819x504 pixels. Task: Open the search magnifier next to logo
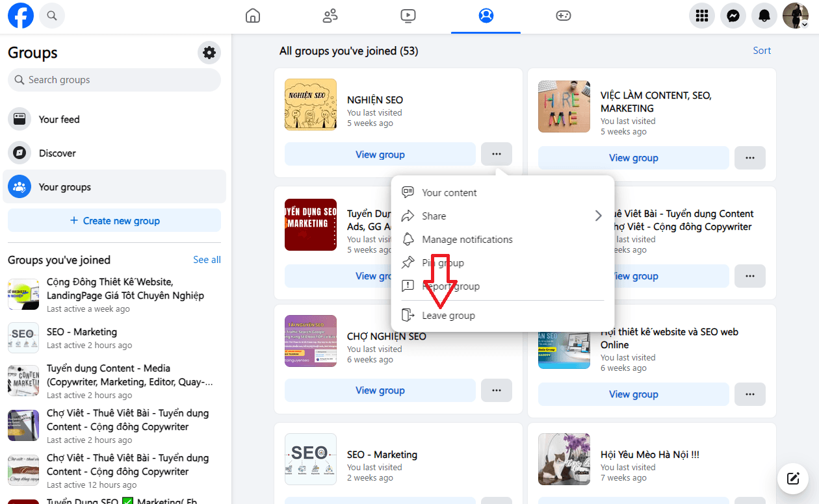pos(52,16)
